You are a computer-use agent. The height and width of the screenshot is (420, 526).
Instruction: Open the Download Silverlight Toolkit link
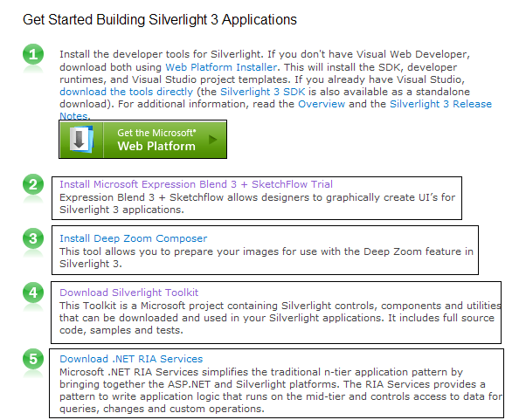click(128, 293)
